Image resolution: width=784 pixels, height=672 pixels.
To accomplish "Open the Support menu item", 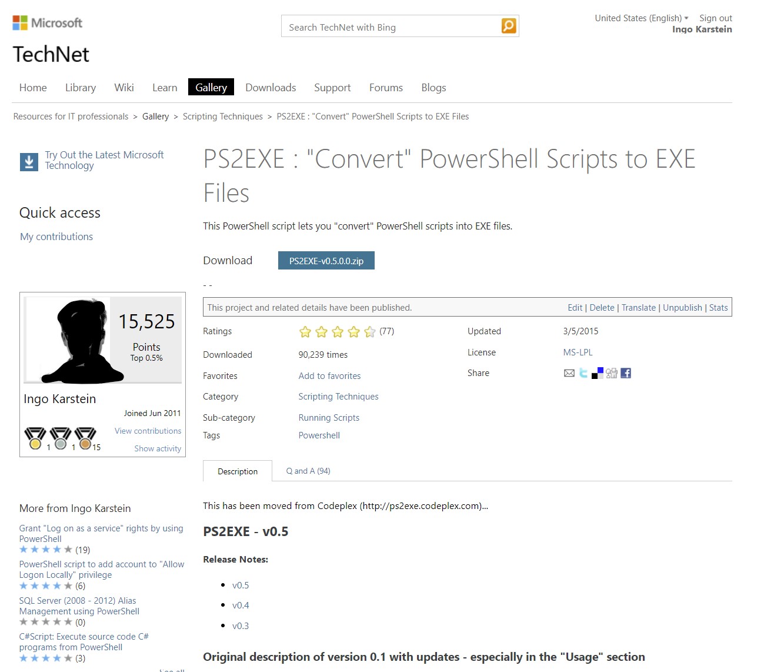I will pos(332,88).
